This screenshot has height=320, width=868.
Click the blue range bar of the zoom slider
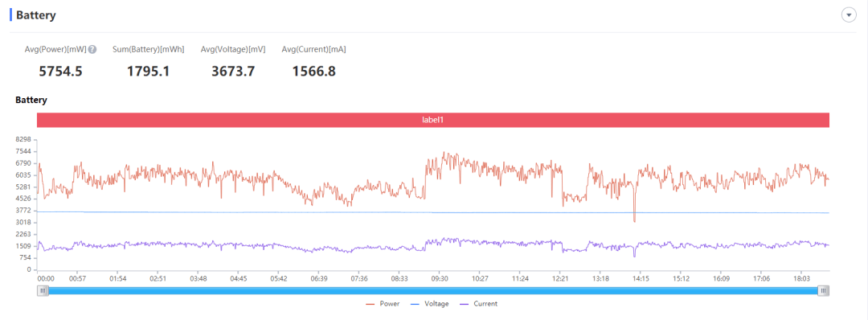pyautogui.click(x=433, y=291)
